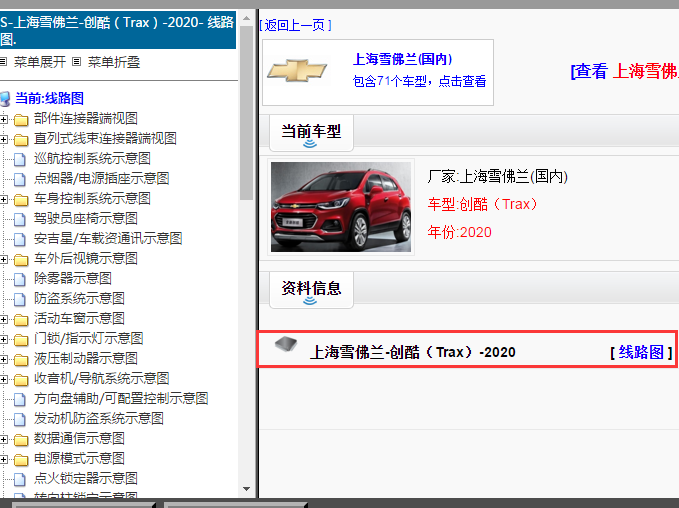This screenshot has height=508, width=679.
Task: Expand the 液压制动器示意图 node
Action: pos(3,359)
